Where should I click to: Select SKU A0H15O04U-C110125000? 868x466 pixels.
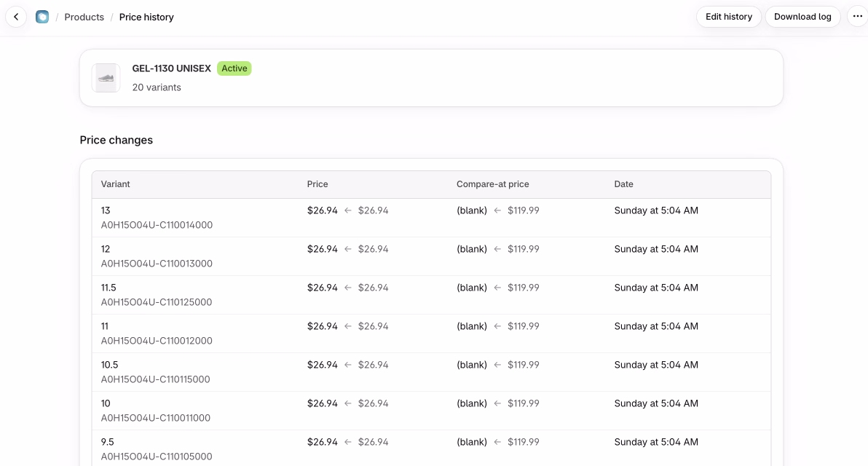point(156,303)
